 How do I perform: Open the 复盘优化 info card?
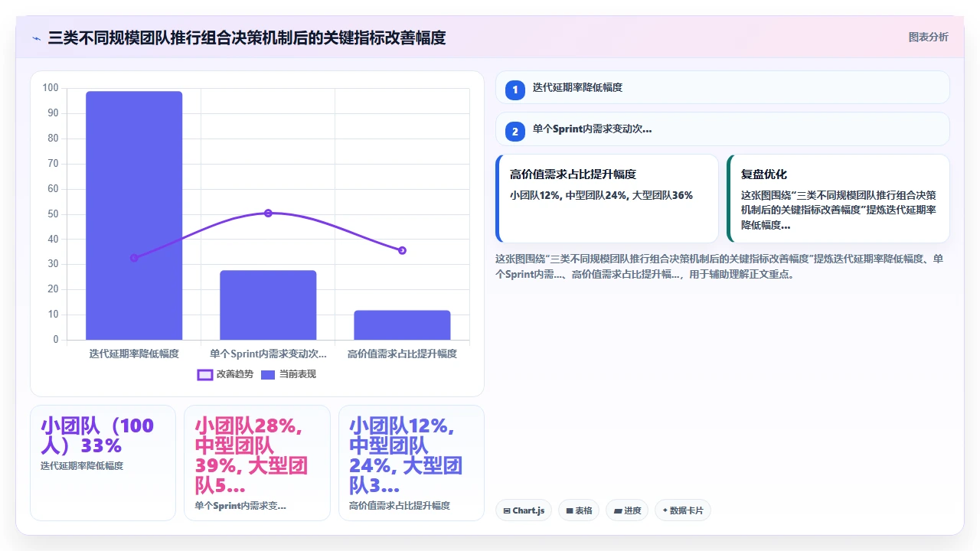838,199
